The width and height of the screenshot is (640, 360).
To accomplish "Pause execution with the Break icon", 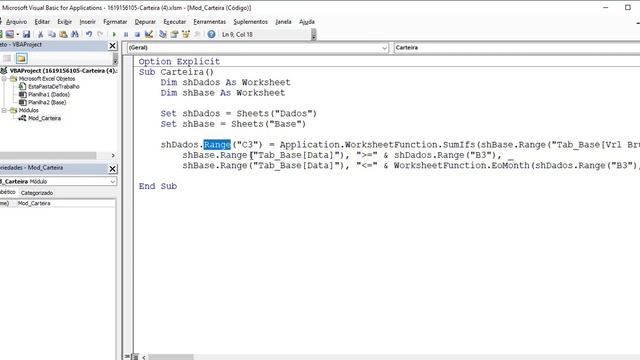I will coord(126,35).
